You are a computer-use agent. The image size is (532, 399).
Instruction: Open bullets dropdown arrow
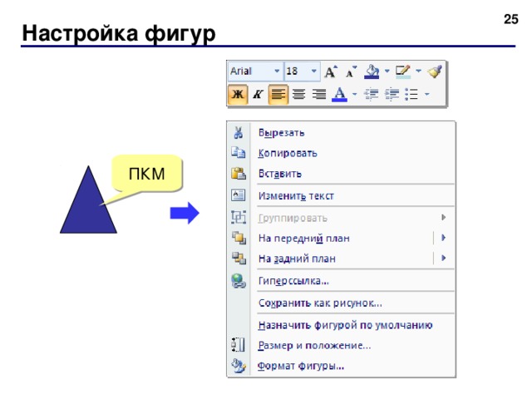click(426, 94)
